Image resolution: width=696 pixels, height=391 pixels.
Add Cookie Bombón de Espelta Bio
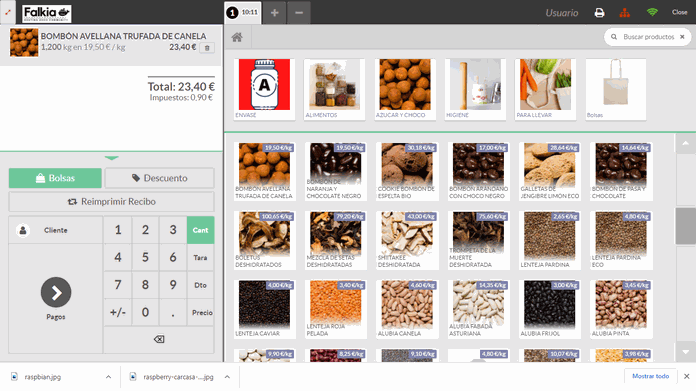[407, 171]
